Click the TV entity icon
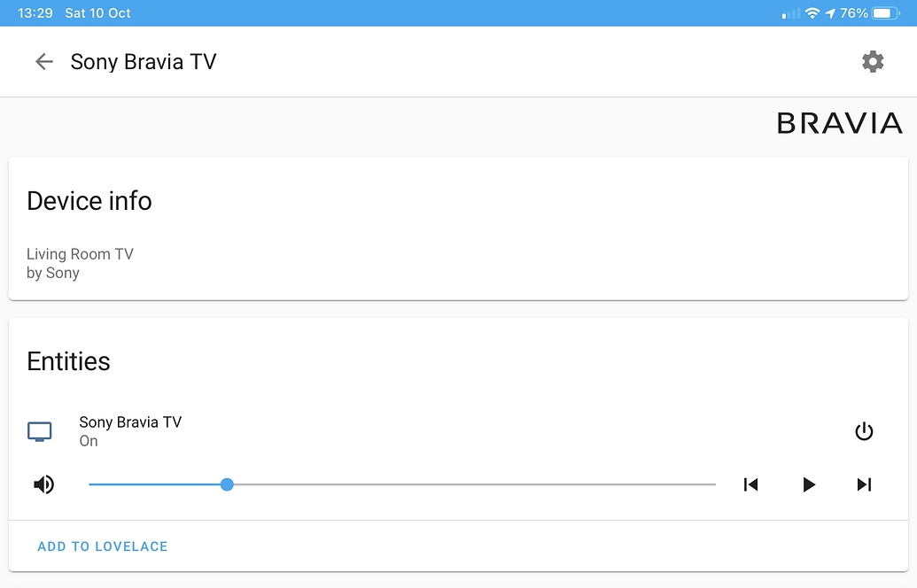The height and width of the screenshot is (588, 917). pos(39,431)
